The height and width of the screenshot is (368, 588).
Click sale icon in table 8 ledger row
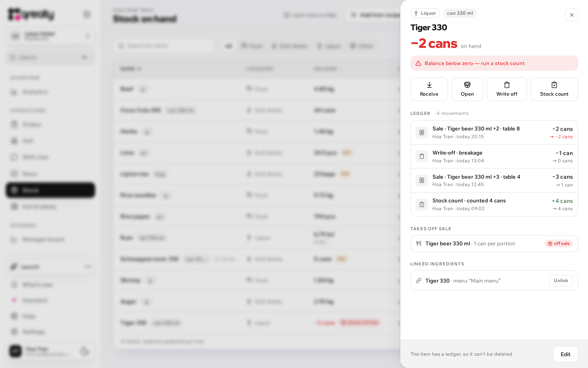click(422, 132)
